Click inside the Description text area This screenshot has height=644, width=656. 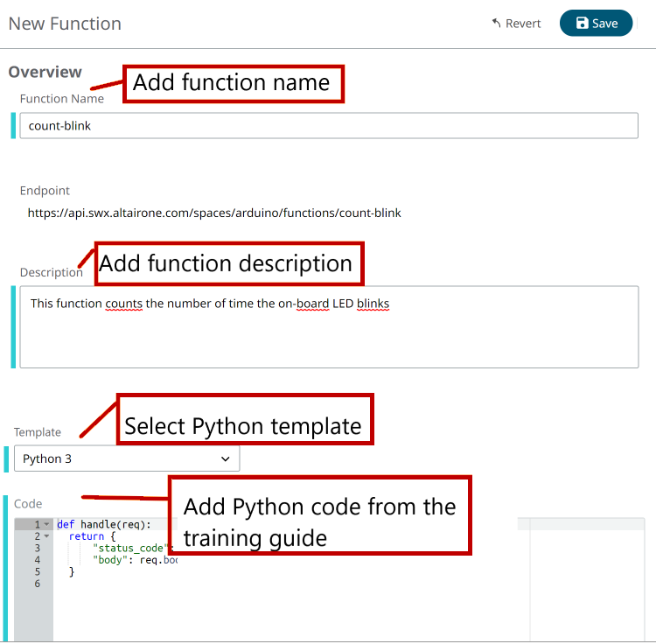pos(328,337)
